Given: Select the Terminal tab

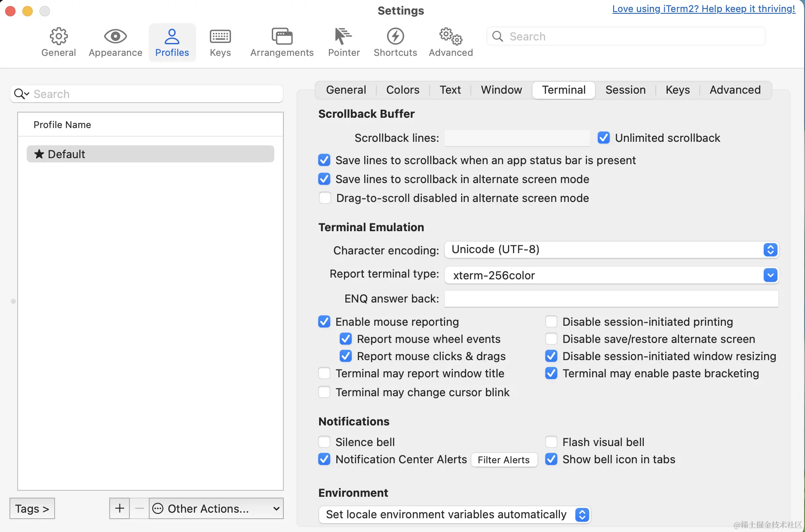Looking at the screenshot, I should 564,90.
